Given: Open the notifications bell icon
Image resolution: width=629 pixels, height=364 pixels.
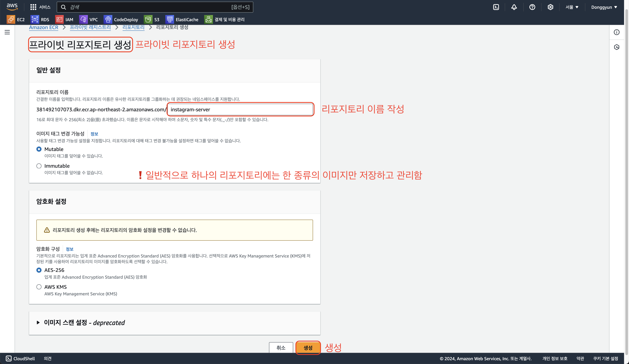Looking at the screenshot, I should click(x=514, y=7).
